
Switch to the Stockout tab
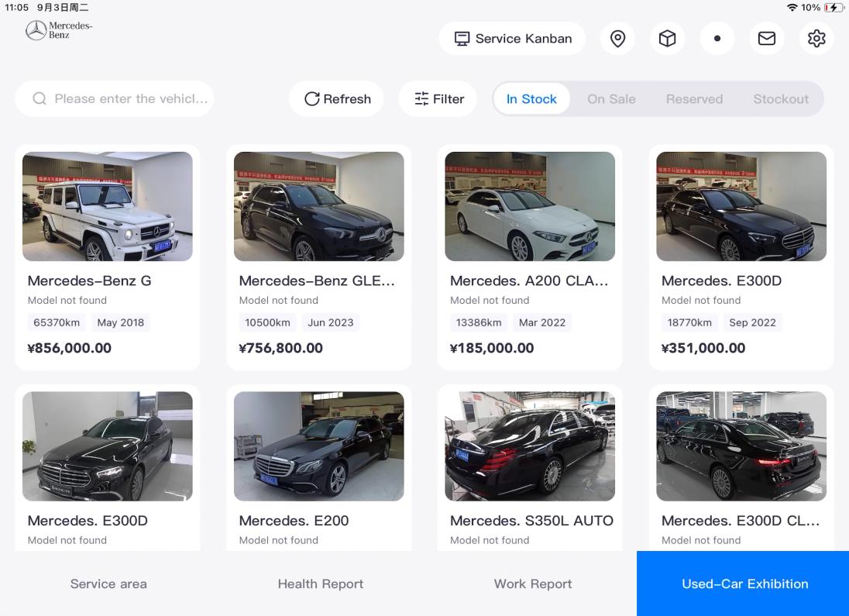pyautogui.click(x=781, y=99)
